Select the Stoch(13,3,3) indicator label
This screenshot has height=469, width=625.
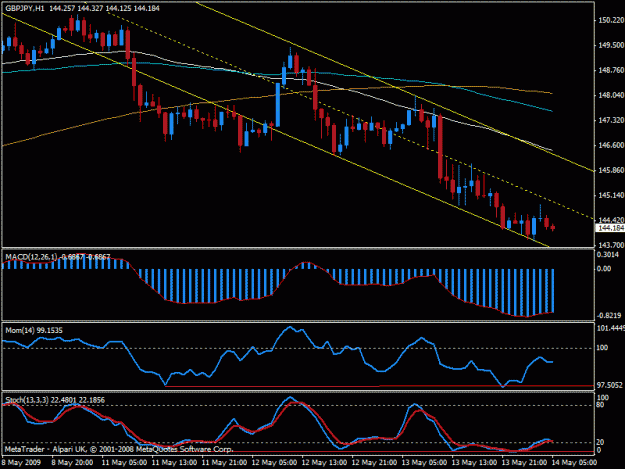point(27,400)
